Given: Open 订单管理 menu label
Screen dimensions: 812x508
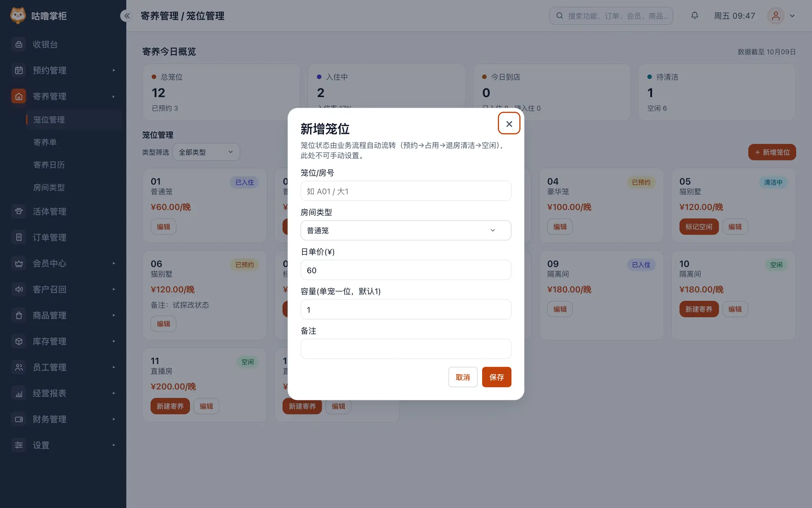Looking at the screenshot, I should [49, 237].
